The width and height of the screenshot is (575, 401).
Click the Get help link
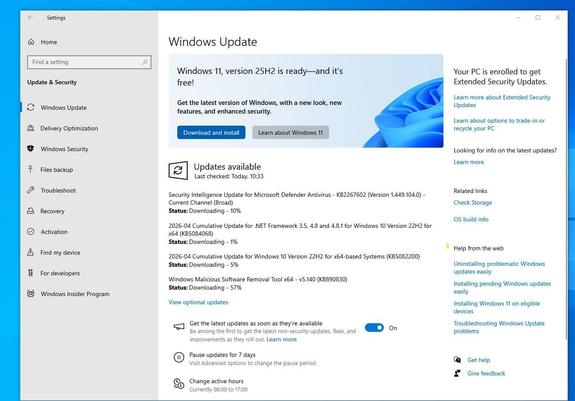click(x=479, y=360)
